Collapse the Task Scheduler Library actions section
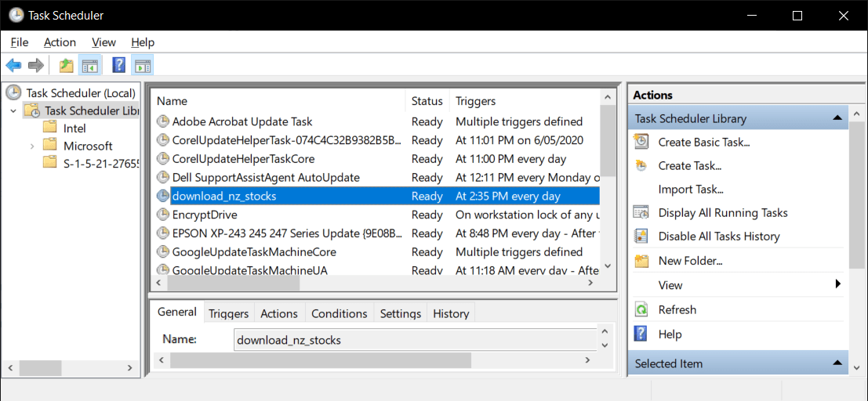868x401 pixels. click(x=837, y=118)
